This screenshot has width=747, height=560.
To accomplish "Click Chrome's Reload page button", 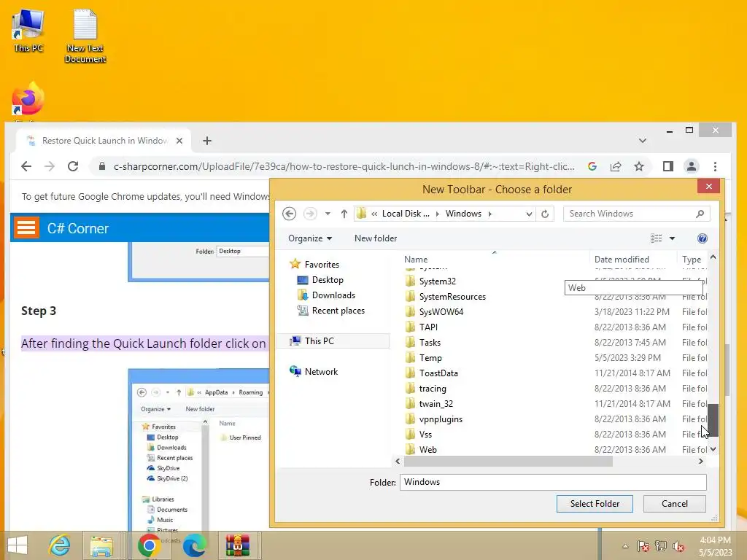I will point(73,166).
